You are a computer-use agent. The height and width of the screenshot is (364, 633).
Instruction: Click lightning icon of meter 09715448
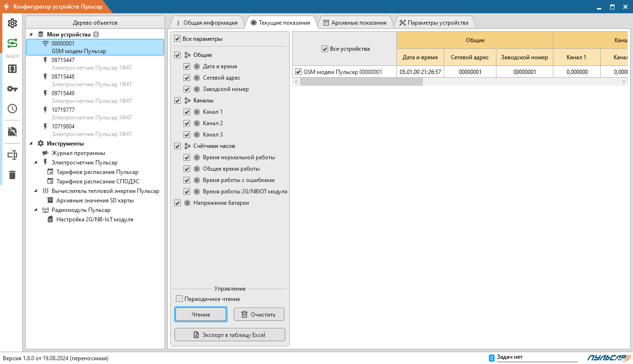pos(46,77)
